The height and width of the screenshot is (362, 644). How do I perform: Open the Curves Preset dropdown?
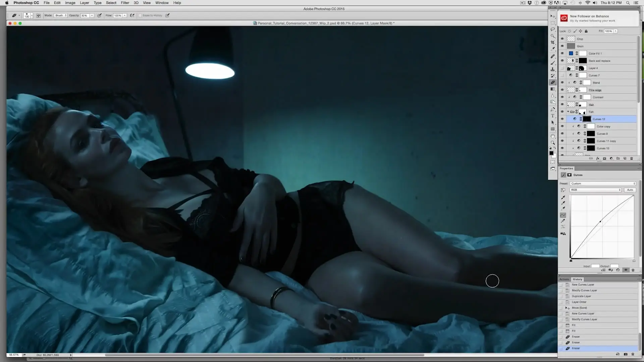[x=603, y=184]
